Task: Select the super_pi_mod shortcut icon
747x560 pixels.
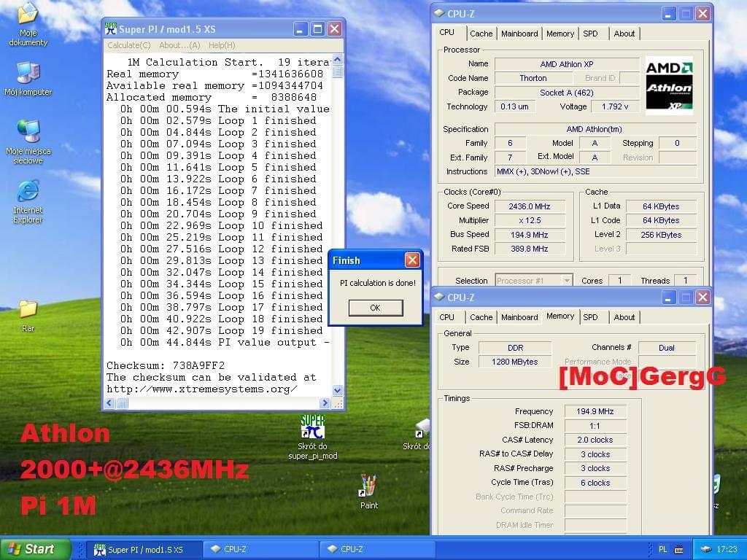Action: tap(312, 427)
